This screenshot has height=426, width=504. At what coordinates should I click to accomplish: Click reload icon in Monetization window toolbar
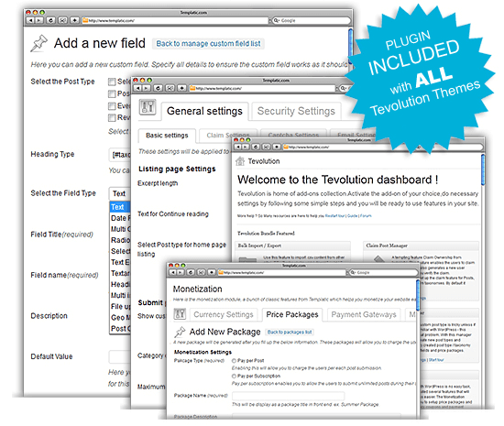tap(191, 272)
